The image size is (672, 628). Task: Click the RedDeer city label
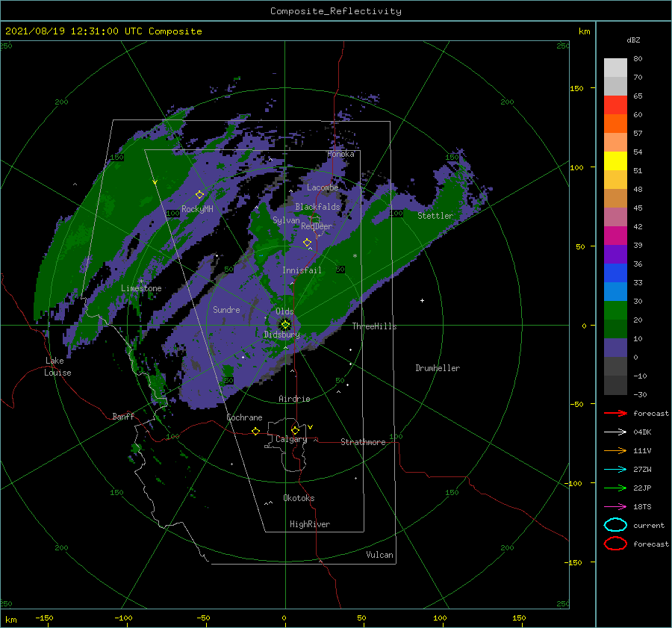[x=317, y=226]
